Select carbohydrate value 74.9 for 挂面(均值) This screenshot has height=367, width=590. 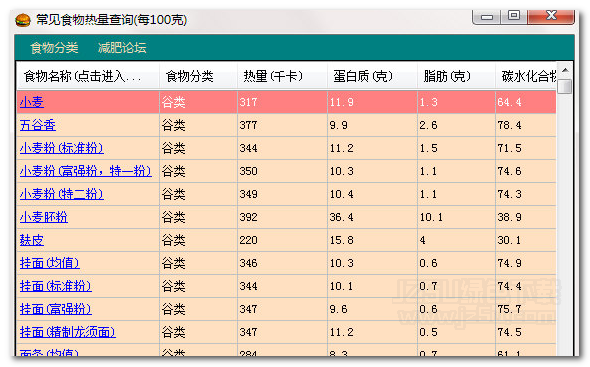509,263
